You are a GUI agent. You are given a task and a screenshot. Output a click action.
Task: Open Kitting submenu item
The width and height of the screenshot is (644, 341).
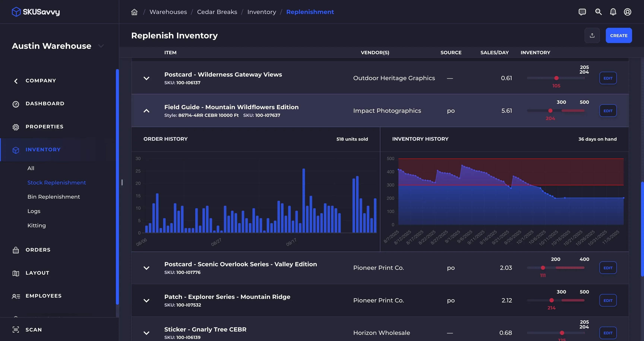(37, 225)
